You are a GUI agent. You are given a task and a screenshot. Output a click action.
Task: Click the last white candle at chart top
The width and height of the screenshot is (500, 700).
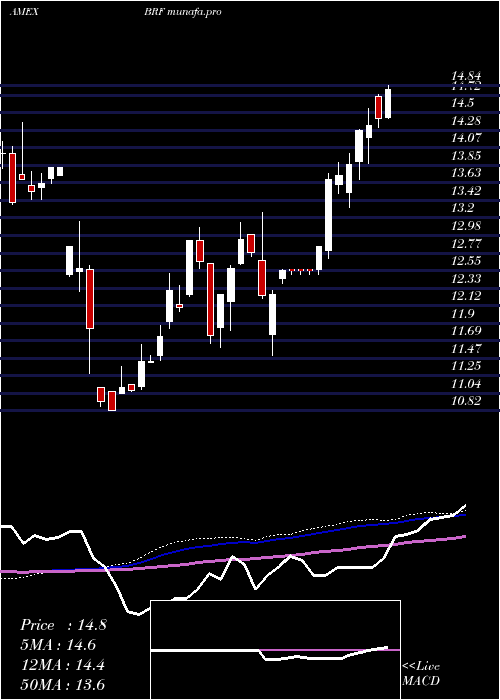[x=388, y=103]
